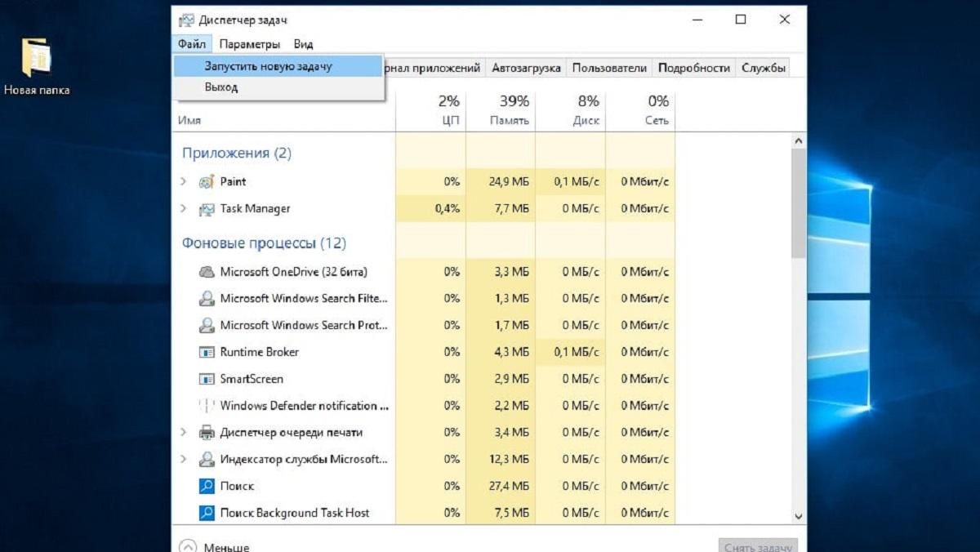This screenshot has height=552, width=980.
Task: Open the Параметры menu
Action: (x=249, y=43)
